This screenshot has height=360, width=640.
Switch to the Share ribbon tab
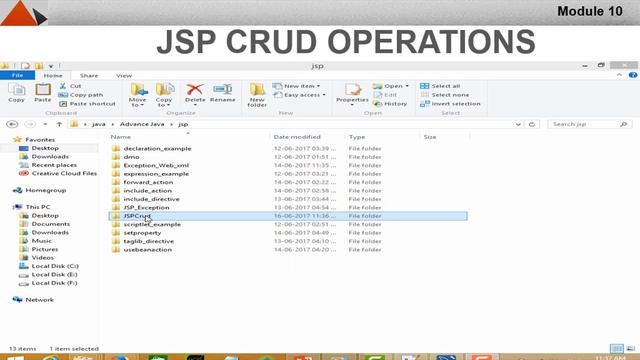click(x=89, y=76)
